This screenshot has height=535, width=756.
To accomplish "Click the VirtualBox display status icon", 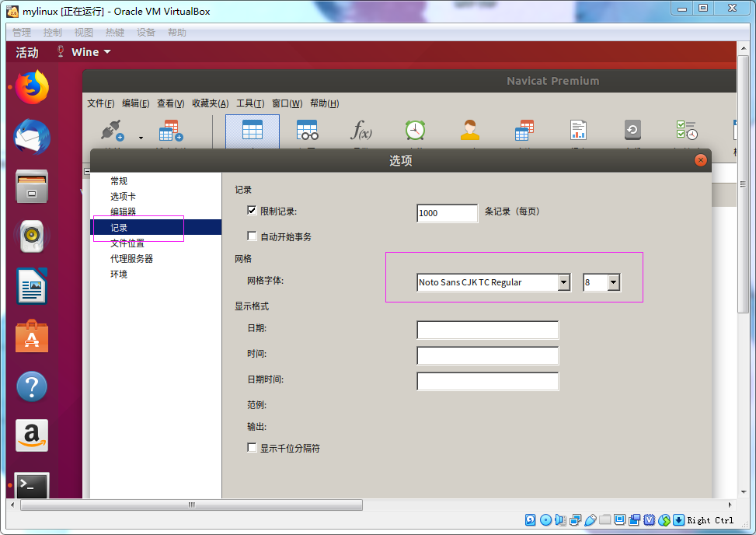I will click(x=619, y=519).
